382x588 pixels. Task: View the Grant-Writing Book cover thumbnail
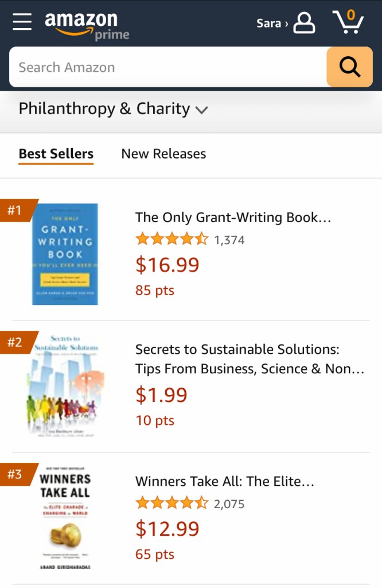click(x=65, y=254)
